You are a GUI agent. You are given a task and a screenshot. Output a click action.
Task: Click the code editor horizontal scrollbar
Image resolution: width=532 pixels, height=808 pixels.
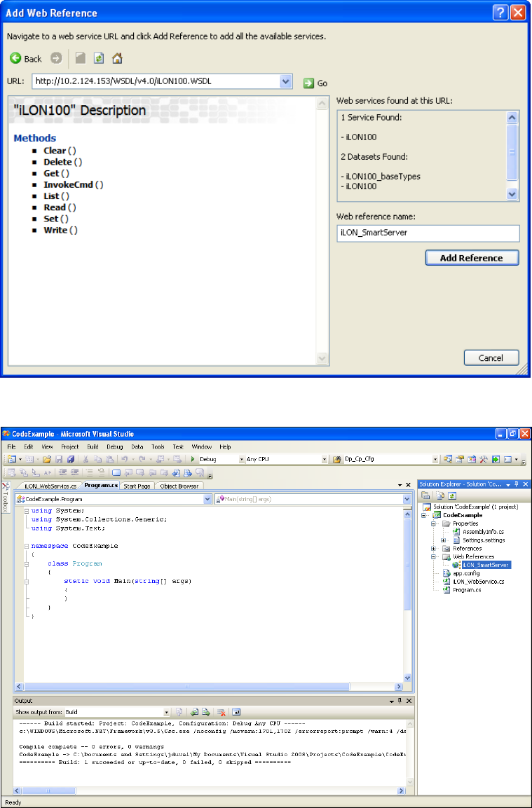click(210, 686)
